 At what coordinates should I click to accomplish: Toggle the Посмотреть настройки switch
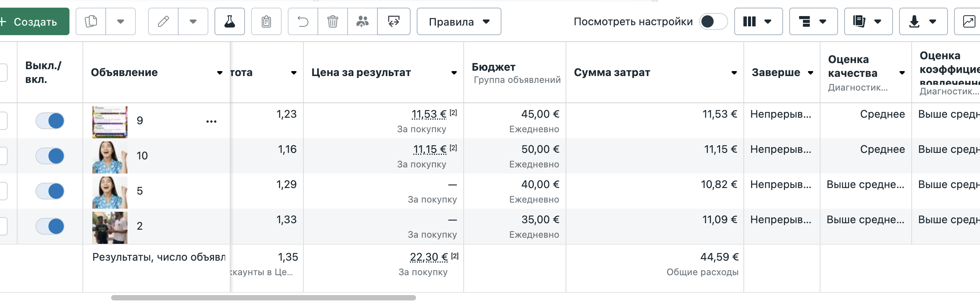(x=713, y=21)
